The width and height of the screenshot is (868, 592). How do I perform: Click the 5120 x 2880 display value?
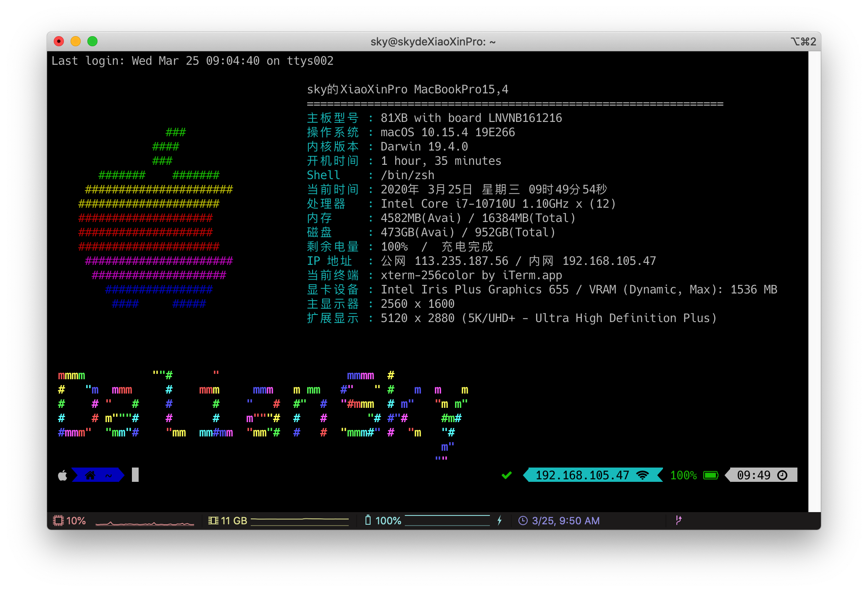point(418,318)
